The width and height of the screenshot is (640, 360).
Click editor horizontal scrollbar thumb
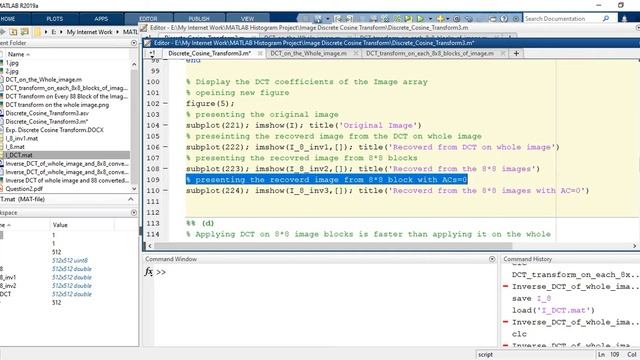click(333, 246)
